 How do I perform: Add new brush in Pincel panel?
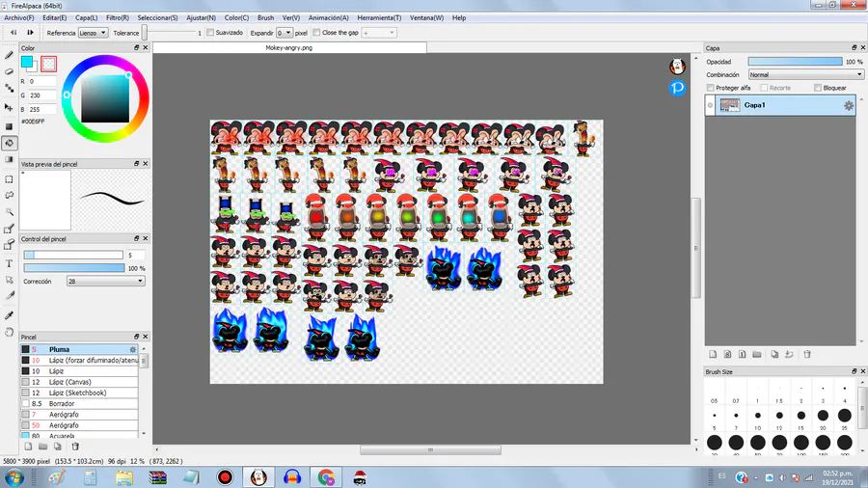pos(28,446)
